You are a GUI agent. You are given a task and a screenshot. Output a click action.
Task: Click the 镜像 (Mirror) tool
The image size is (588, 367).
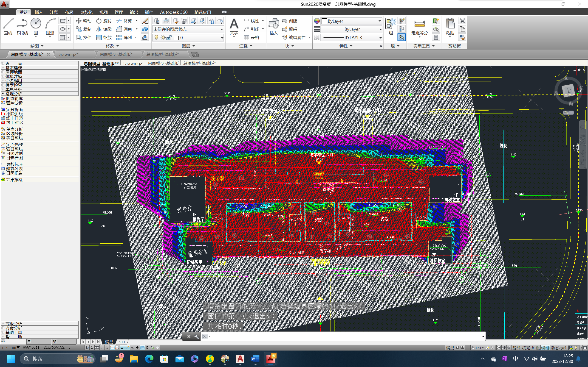click(104, 29)
